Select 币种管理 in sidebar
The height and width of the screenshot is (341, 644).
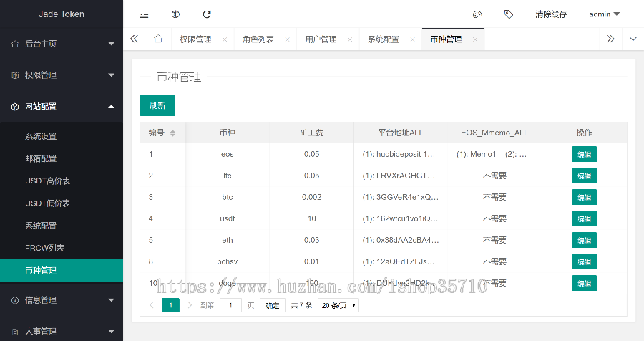tap(62, 270)
